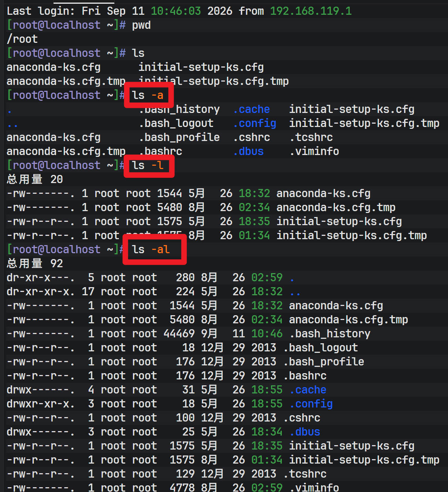This screenshot has width=448, height=492.
Task: Click the 'ls -al' command text
Action: tap(151, 250)
